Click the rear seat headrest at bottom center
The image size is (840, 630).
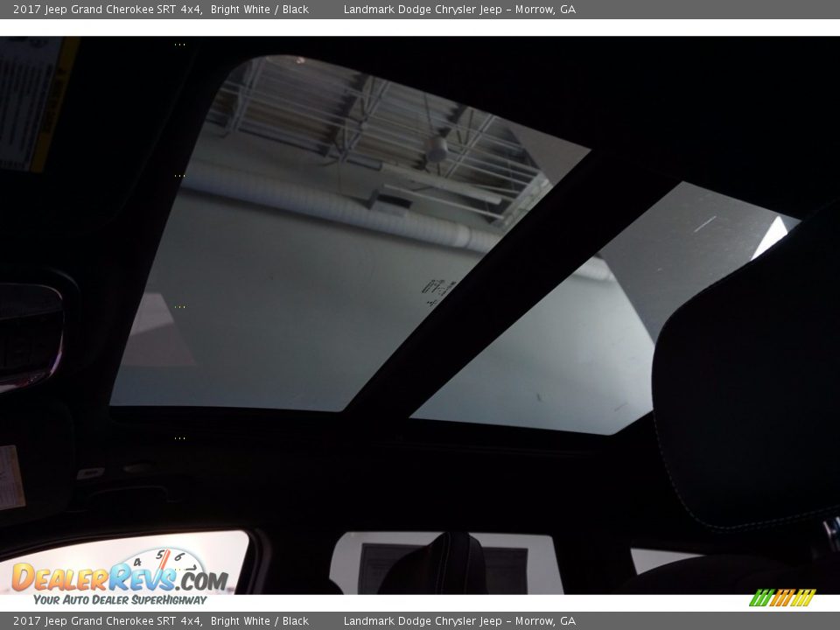click(x=435, y=563)
